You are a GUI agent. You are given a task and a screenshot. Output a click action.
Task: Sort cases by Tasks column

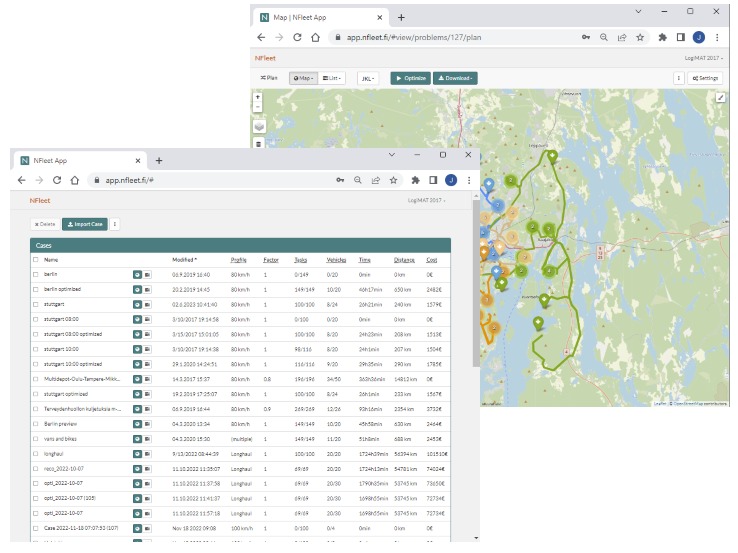tap(300, 260)
